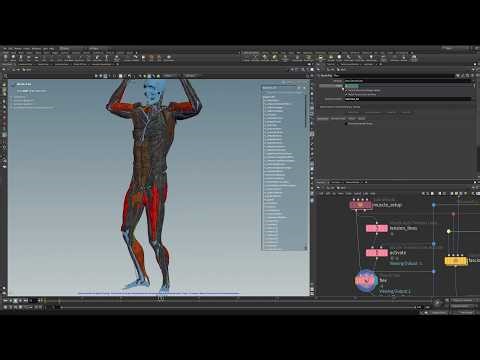Close the group list overlay in viewport

304,88
